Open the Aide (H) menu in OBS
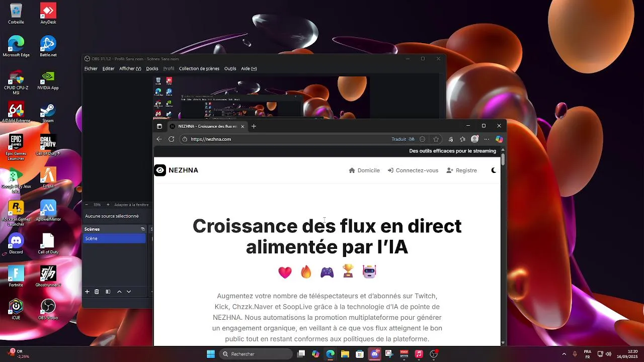The height and width of the screenshot is (362, 644). point(249,69)
